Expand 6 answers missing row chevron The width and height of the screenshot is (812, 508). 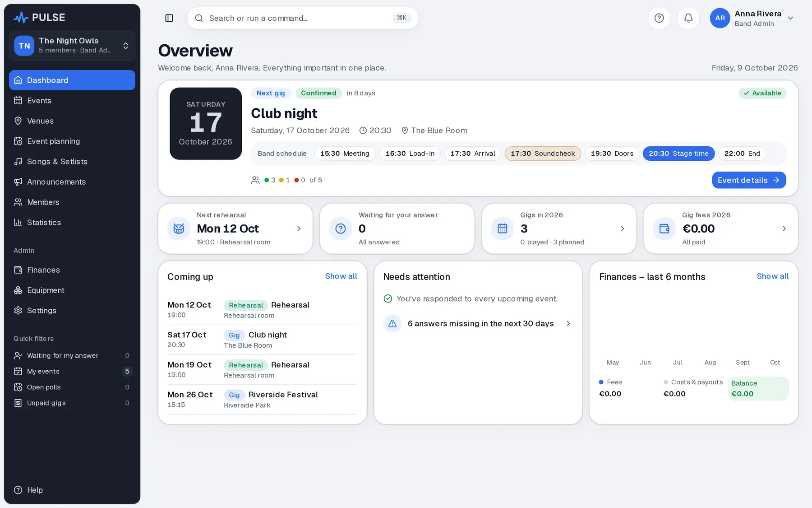pyautogui.click(x=568, y=323)
